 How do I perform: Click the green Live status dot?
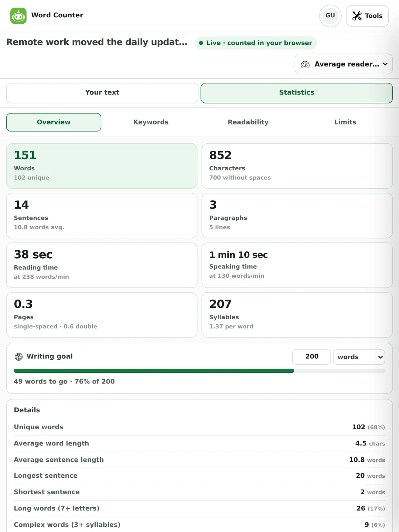(x=201, y=43)
